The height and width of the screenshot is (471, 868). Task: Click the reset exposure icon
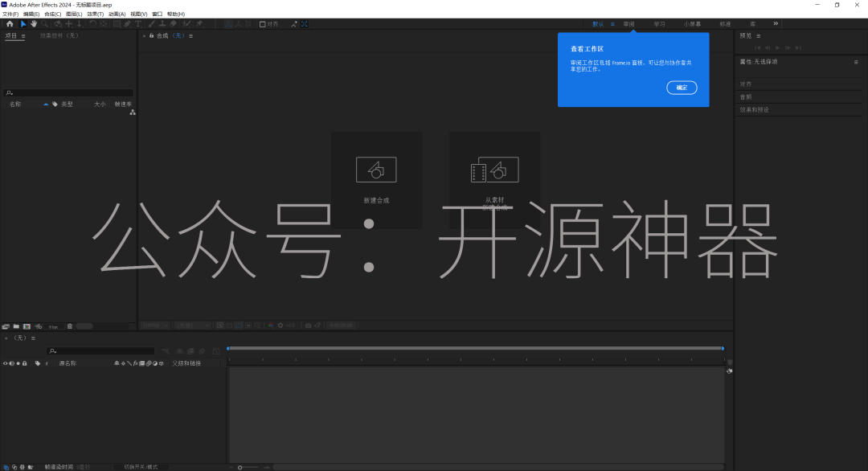pyautogui.click(x=280, y=326)
